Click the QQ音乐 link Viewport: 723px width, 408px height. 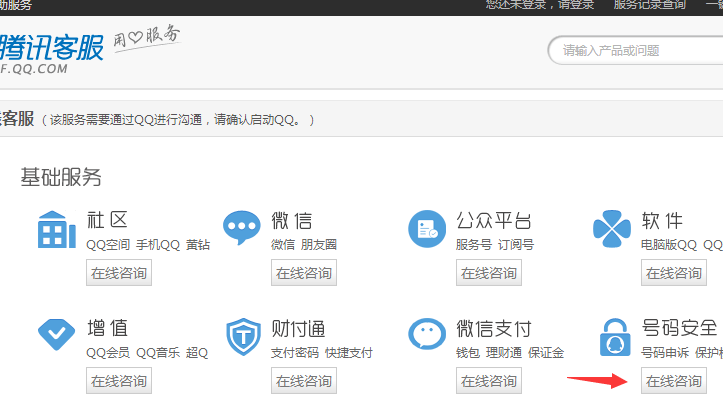click(x=158, y=353)
